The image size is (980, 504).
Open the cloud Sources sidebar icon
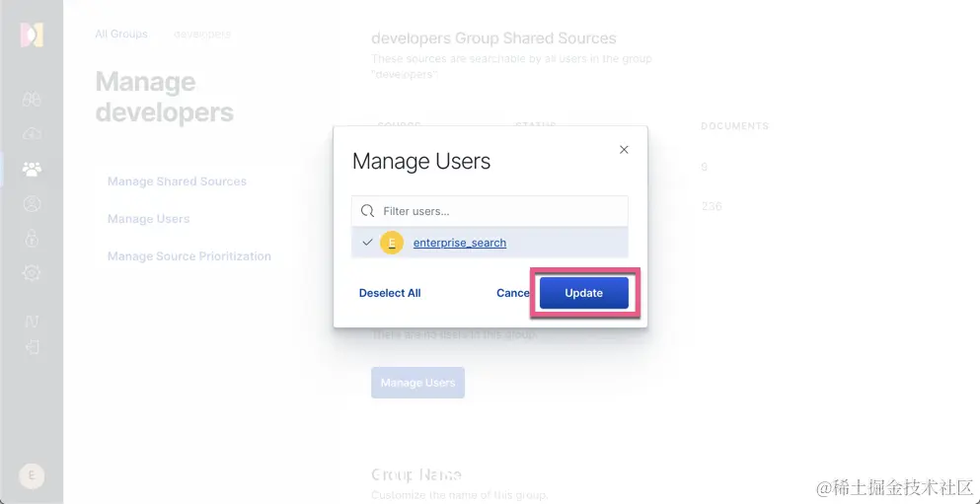pyautogui.click(x=32, y=134)
